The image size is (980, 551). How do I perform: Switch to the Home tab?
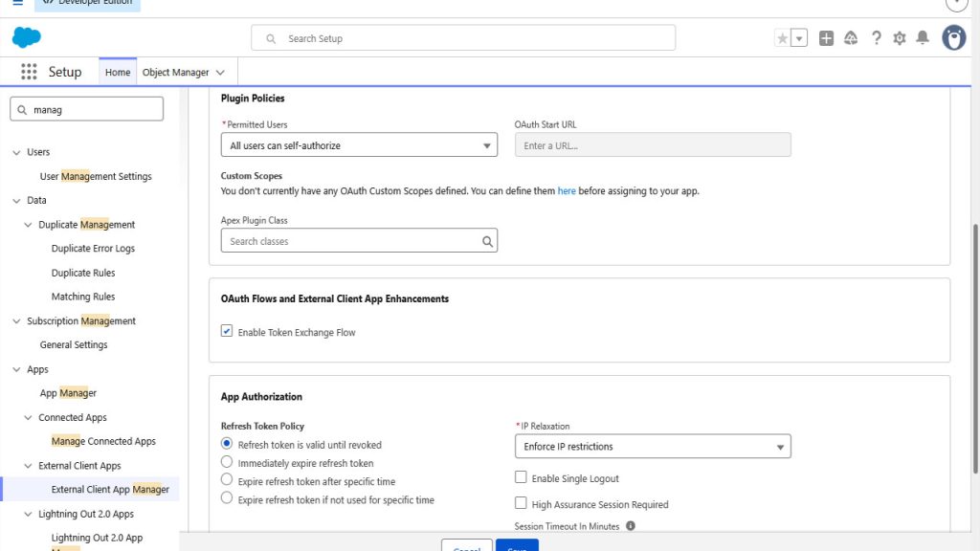click(x=118, y=73)
